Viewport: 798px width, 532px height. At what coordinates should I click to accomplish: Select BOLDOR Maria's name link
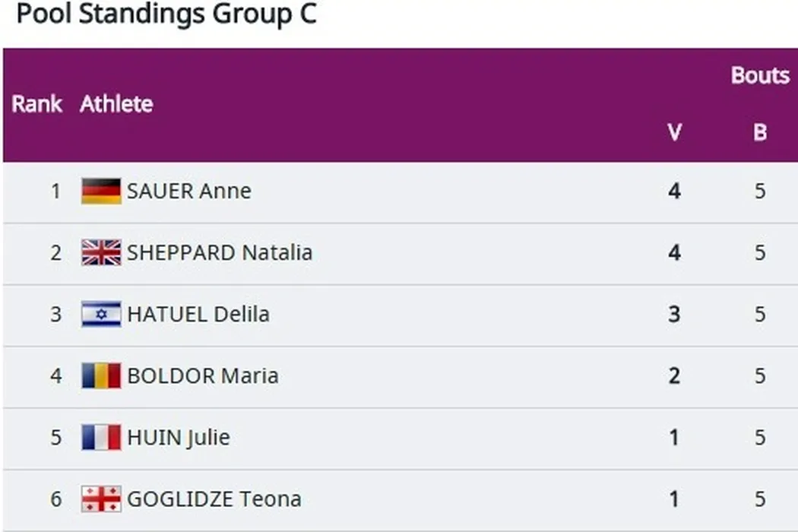coord(202,375)
